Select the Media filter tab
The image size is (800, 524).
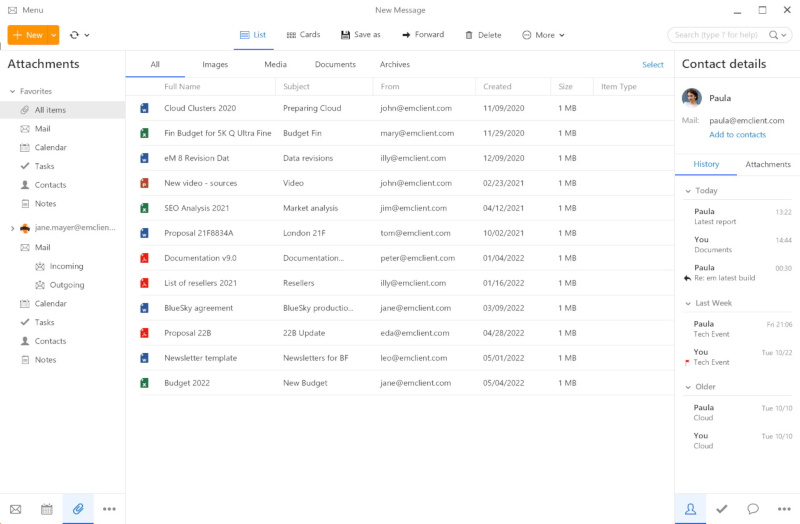pyautogui.click(x=276, y=64)
